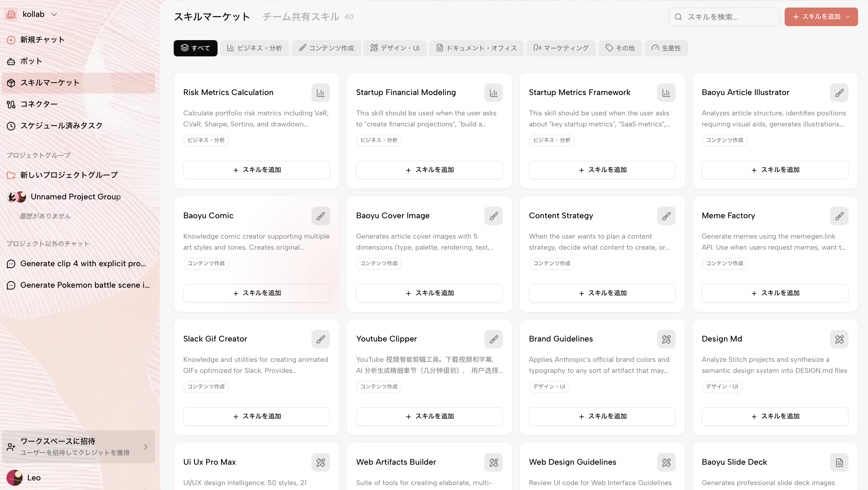868x490 pixels.
Task: Filter skills by 生産性
Action: (x=666, y=48)
